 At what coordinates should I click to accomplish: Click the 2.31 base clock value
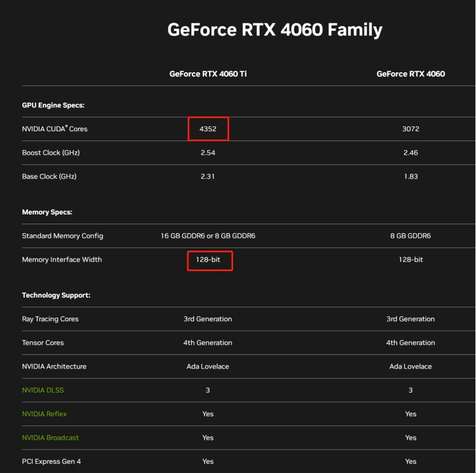[208, 176]
